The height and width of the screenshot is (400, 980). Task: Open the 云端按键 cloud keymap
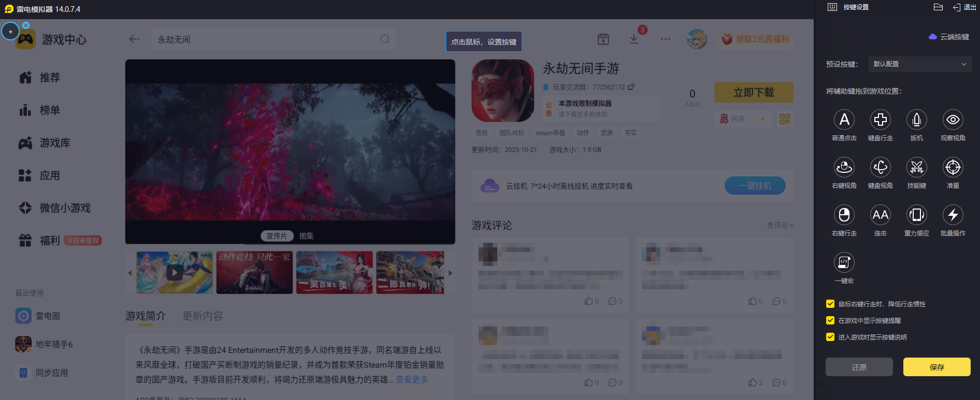(949, 37)
